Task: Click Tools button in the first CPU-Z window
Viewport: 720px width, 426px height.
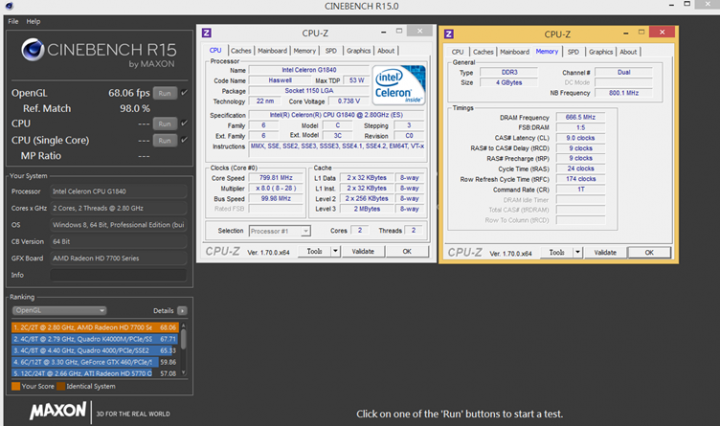Action: [x=315, y=251]
